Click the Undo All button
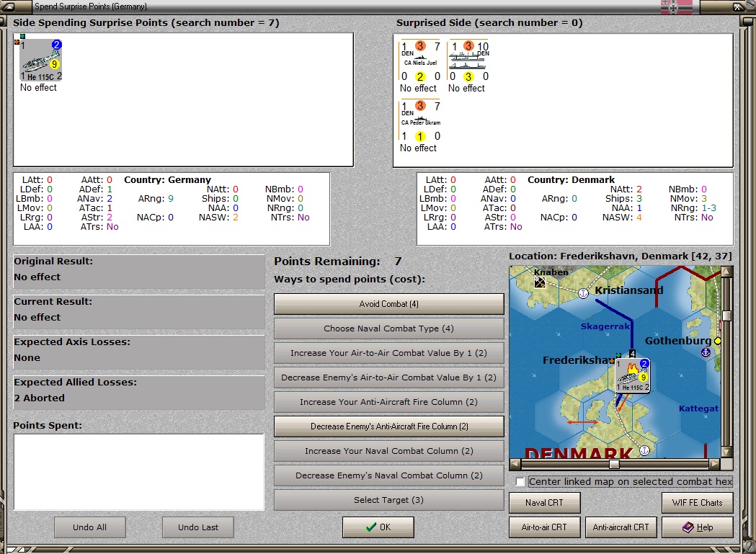Screen dimensions: 756x554 point(89,527)
